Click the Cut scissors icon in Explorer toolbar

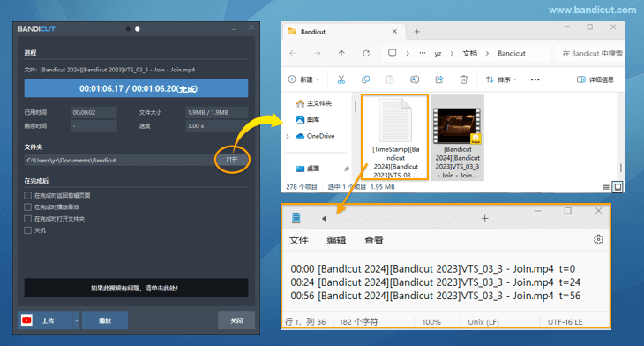[x=341, y=79]
